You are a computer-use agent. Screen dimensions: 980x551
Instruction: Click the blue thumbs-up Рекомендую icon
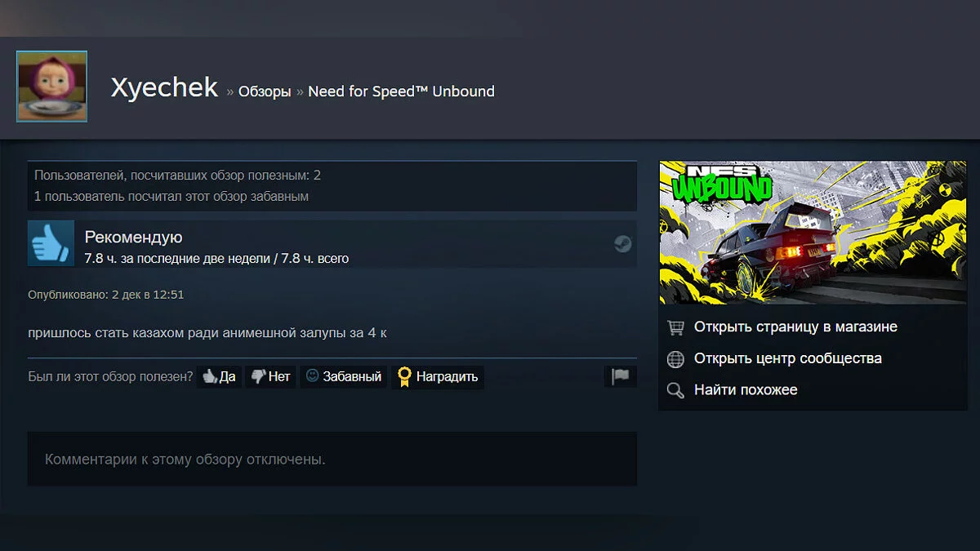pos(51,243)
